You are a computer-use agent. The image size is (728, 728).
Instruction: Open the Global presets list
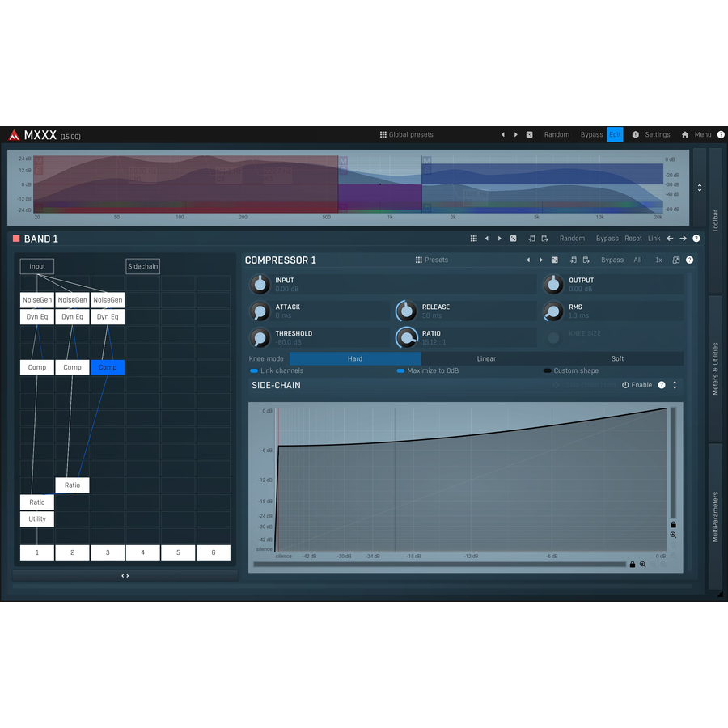tap(406, 135)
